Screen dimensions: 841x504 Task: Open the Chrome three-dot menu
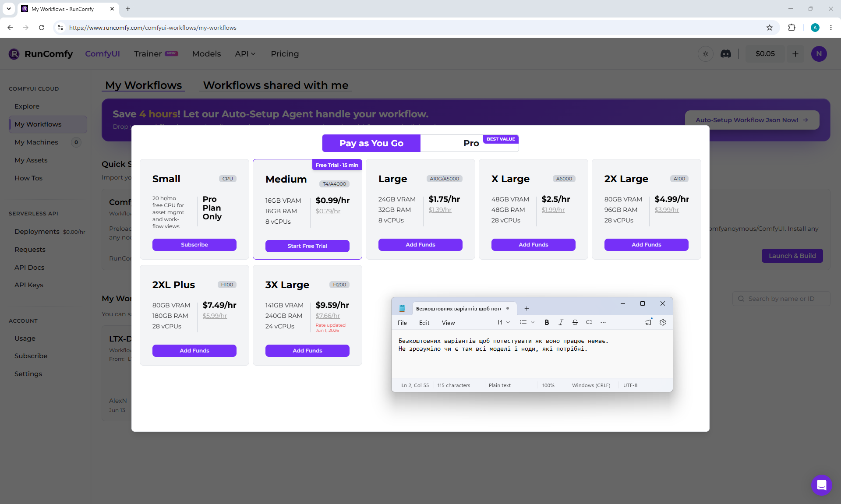coord(831,28)
